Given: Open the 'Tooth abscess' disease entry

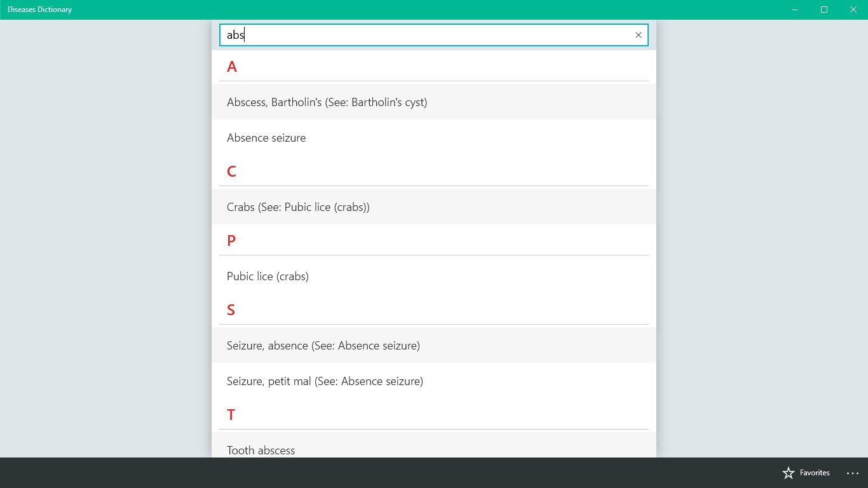Looking at the screenshot, I should (x=261, y=450).
